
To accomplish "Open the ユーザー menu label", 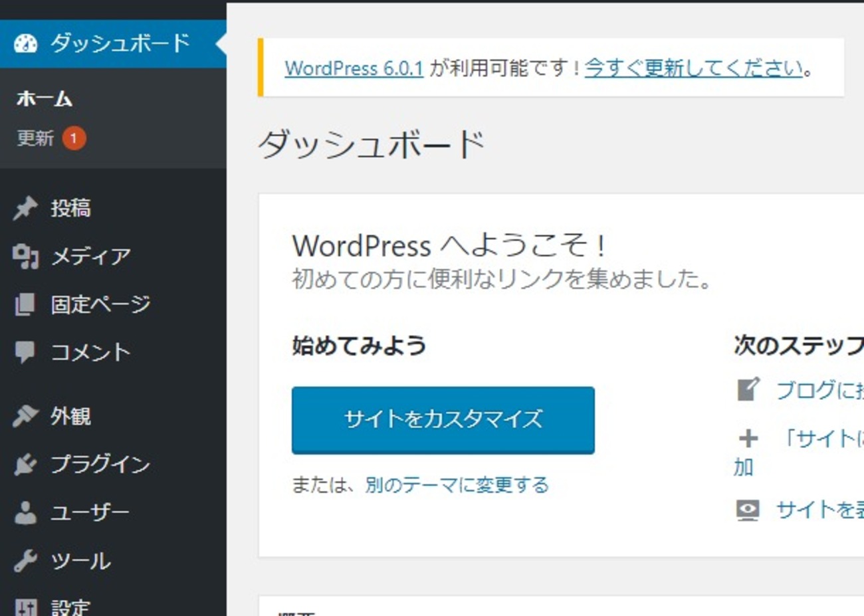I will click(90, 512).
